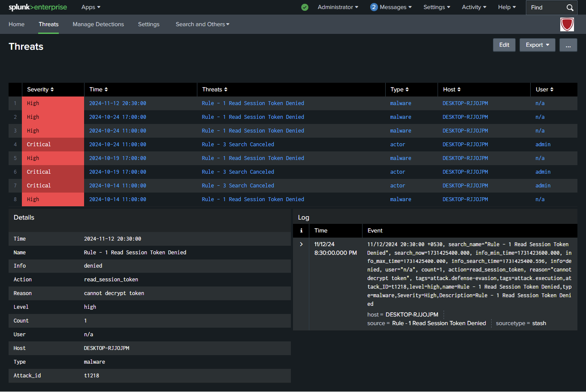The image size is (586, 392).
Task: Open the Settings tab in app navigation
Action: tap(149, 24)
